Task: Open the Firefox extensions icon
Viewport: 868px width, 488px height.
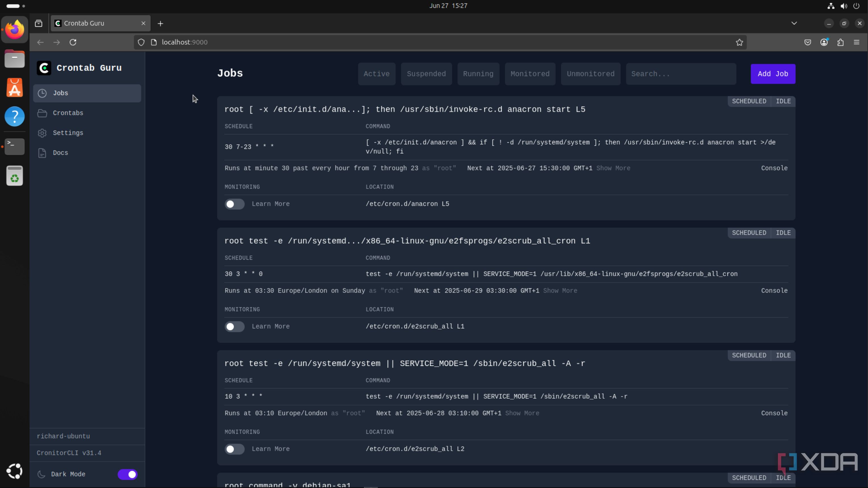Action: pyautogui.click(x=840, y=42)
